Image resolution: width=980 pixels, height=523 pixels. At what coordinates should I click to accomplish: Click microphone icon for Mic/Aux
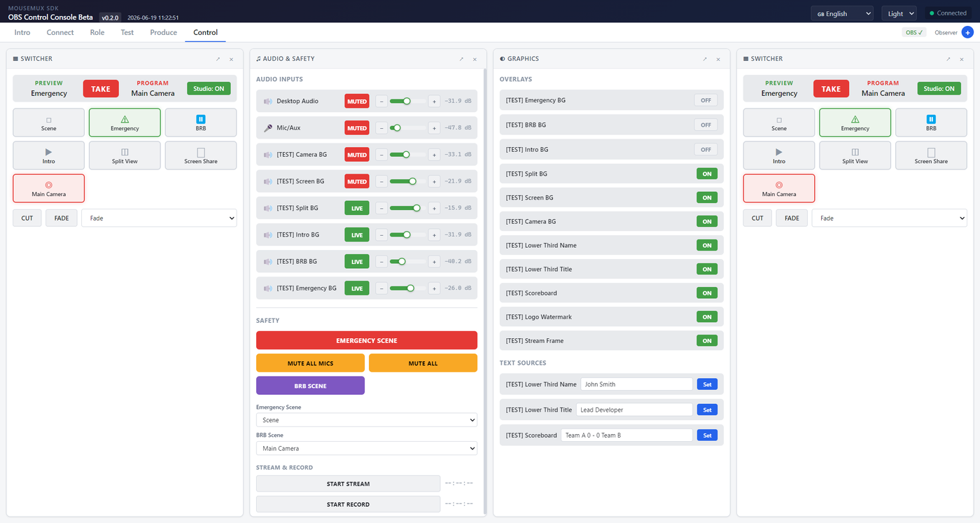(x=267, y=128)
